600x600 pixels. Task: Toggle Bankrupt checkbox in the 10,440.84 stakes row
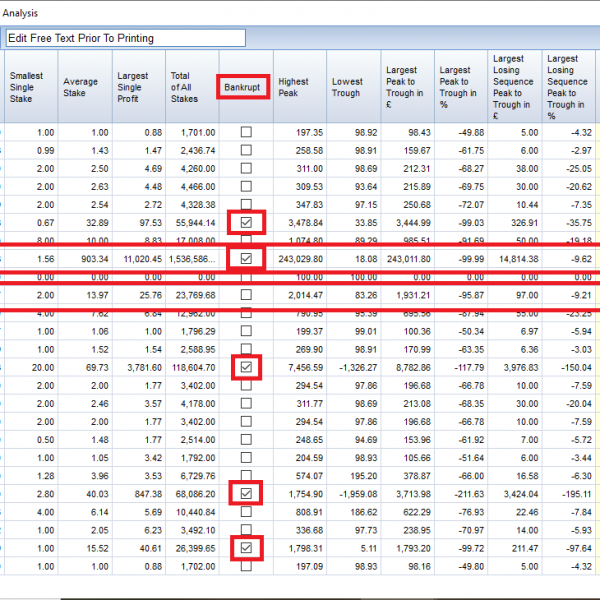[x=246, y=512]
